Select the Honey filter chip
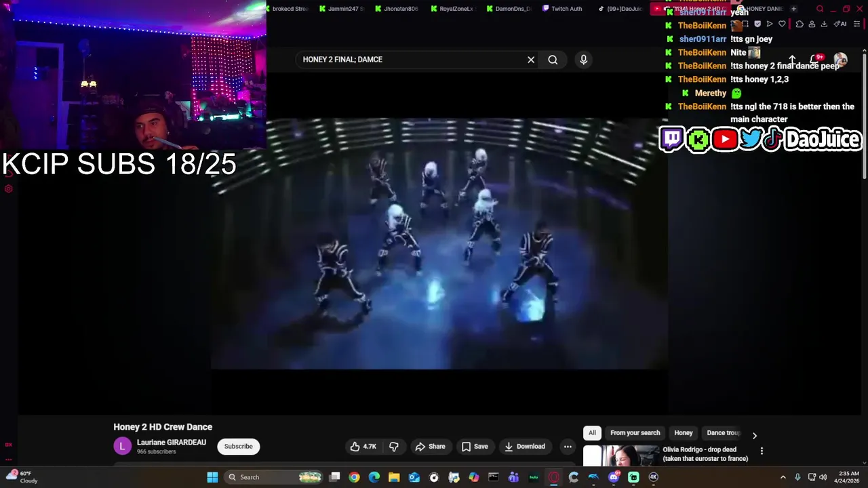868x488 pixels. 684,432
